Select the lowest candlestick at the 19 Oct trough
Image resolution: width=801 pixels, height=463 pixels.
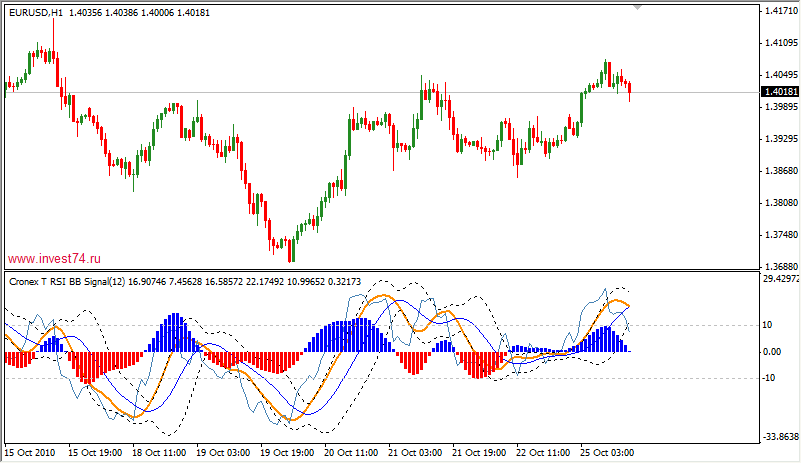click(290, 248)
